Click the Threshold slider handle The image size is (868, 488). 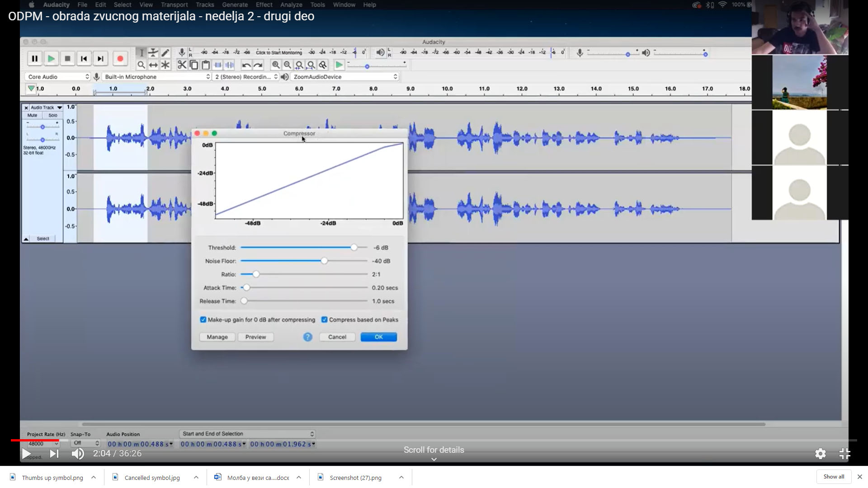point(354,248)
